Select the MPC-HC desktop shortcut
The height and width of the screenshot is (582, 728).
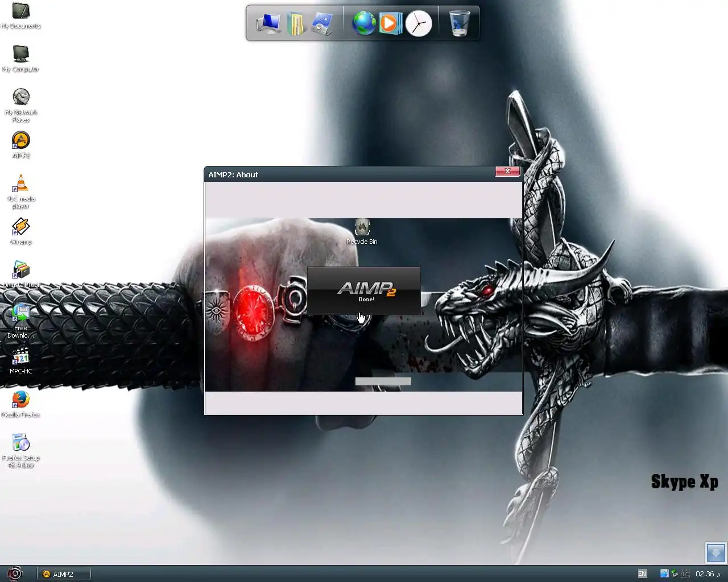coord(20,361)
